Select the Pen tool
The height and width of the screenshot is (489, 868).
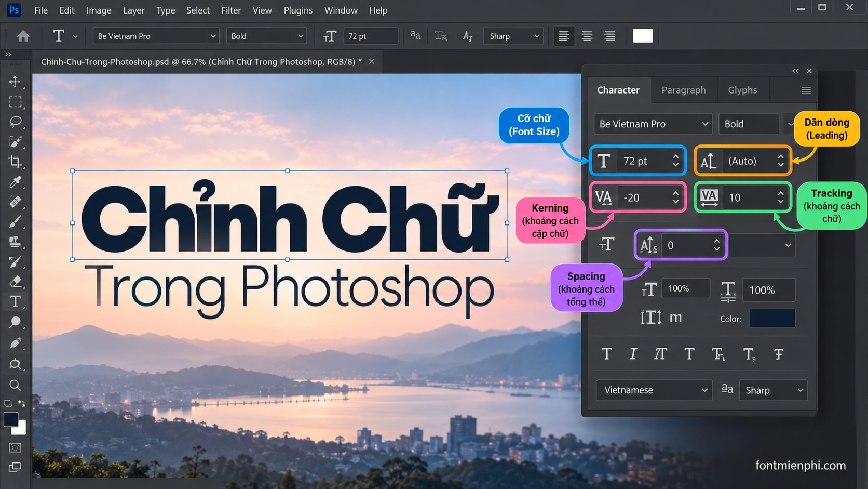(x=15, y=343)
